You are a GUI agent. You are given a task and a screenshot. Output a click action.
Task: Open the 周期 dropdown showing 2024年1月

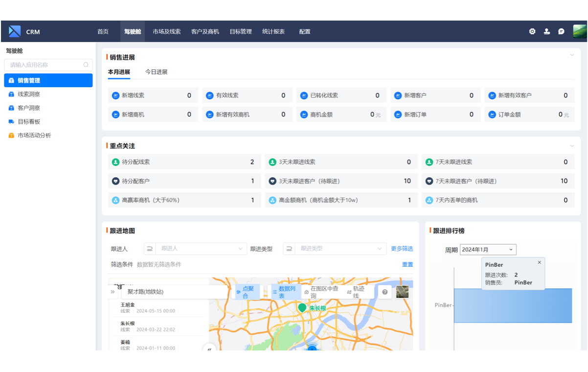tap(488, 249)
